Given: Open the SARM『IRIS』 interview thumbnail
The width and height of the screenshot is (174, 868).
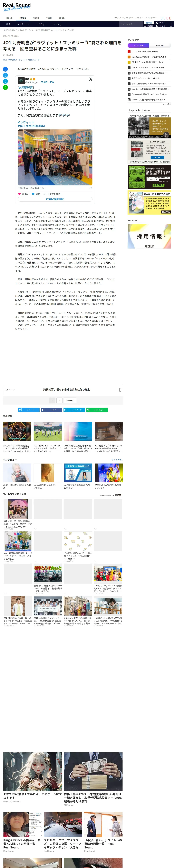Looking at the screenshot, I should [17, 473].
